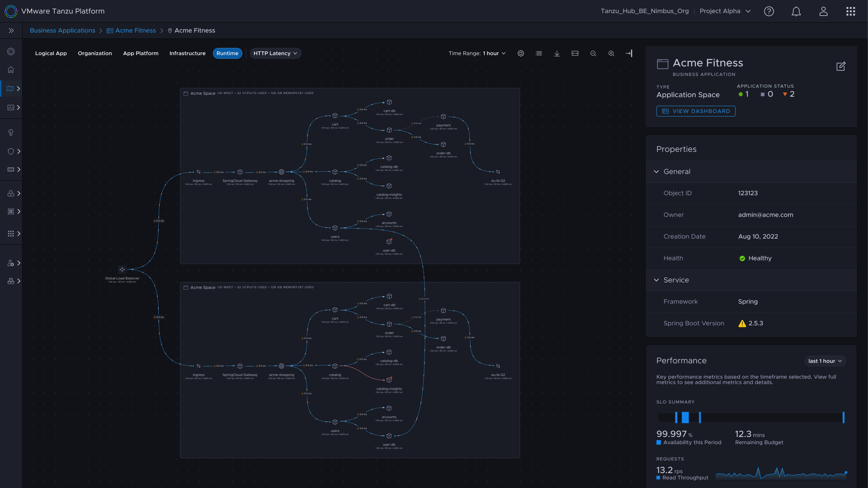Click the fit-to-width icon
This screenshot has width=868, height=488.
point(575,53)
